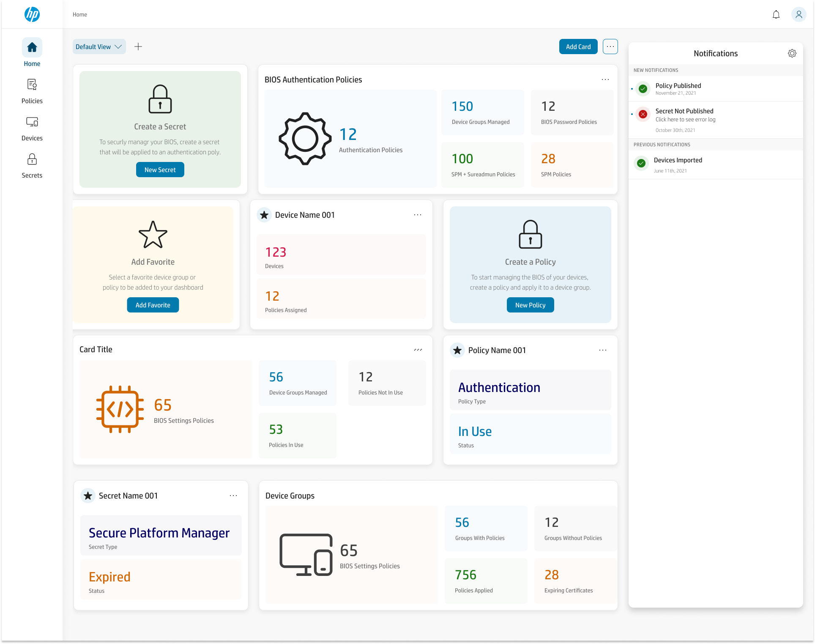Select the Secrets padlock icon in sidebar

pos(32,159)
